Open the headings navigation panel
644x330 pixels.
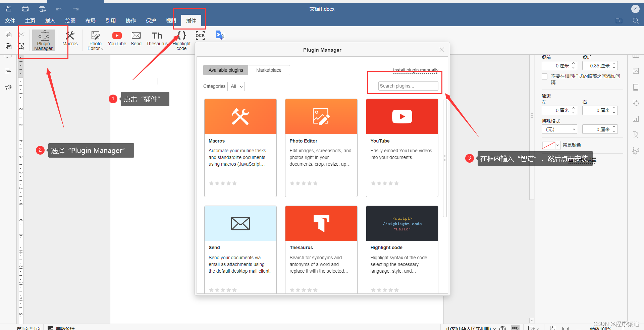(8, 71)
